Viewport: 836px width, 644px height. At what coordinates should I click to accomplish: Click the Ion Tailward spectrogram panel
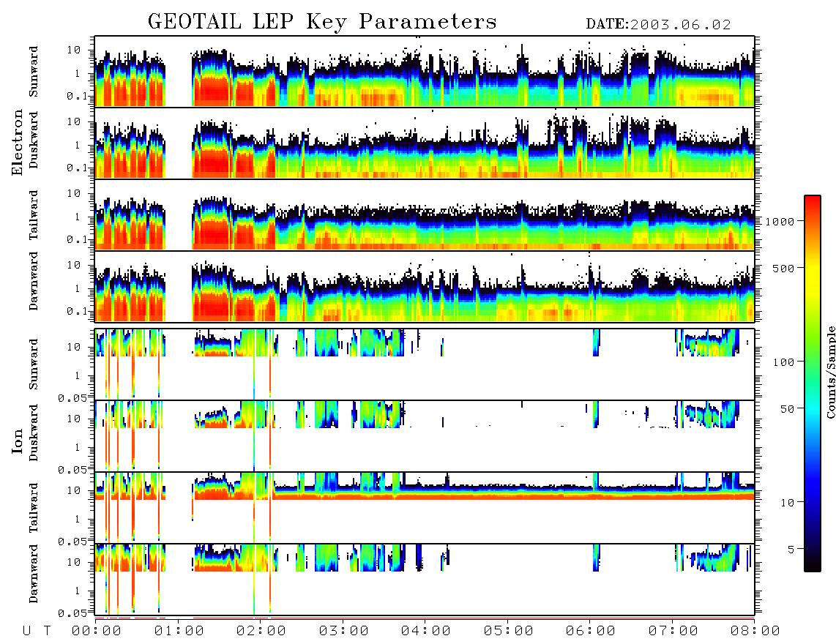425,508
